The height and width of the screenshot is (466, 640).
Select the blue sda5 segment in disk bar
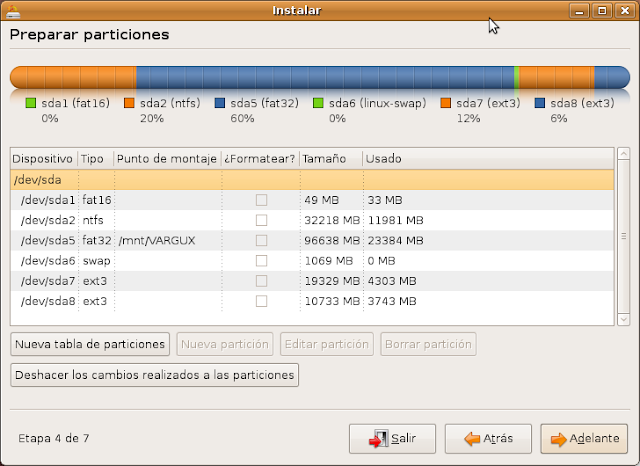tap(325, 78)
